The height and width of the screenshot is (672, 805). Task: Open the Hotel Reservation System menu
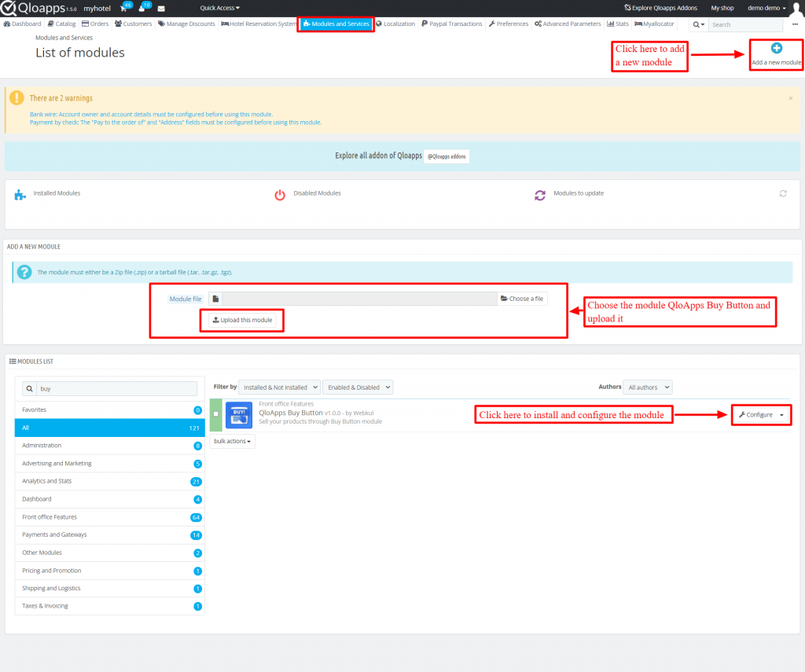pos(259,24)
